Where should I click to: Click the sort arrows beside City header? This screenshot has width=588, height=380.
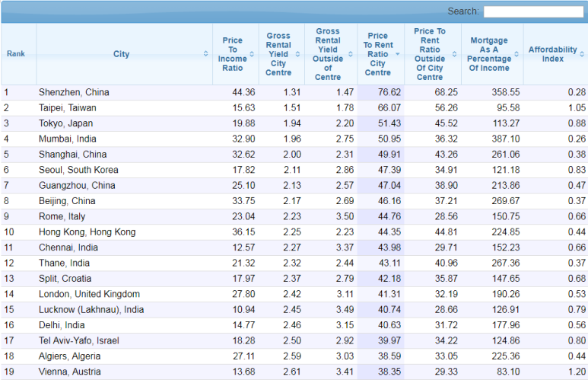pyautogui.click(x=205, y=54)
